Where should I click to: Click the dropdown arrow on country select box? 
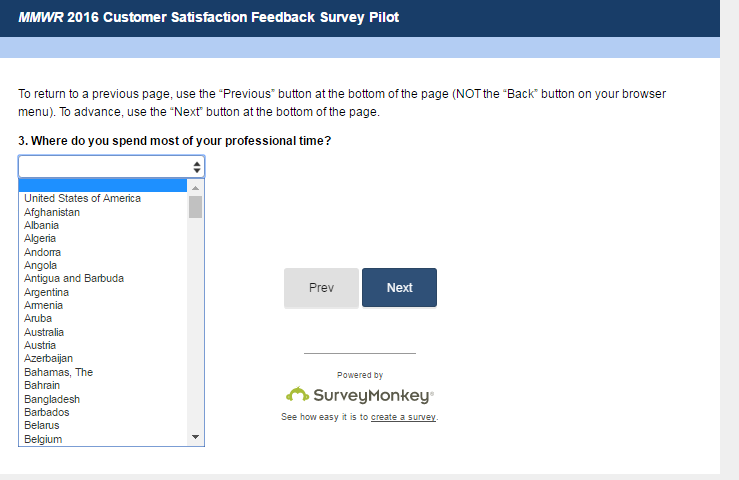(x=196, y=167)
